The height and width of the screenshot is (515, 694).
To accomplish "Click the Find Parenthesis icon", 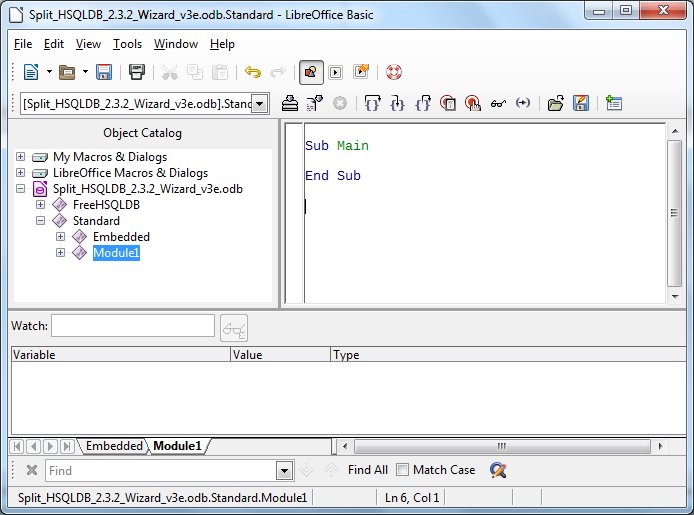I will (x=522, y=103).
